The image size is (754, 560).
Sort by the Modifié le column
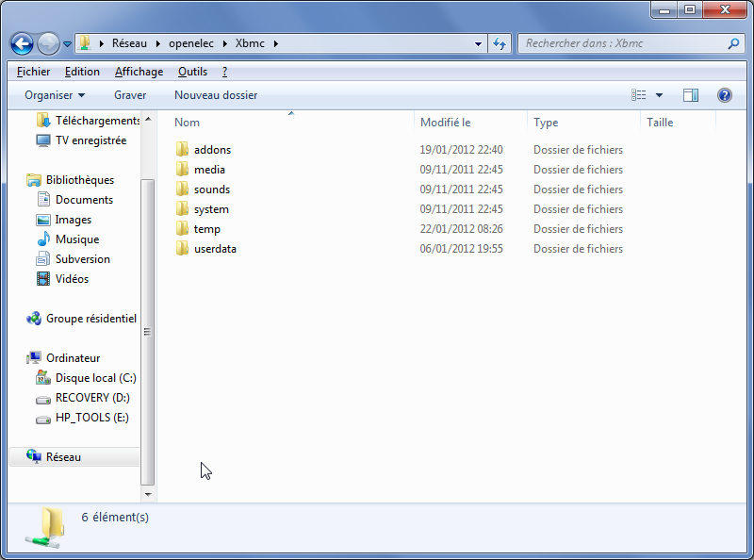tap(470, 123)
